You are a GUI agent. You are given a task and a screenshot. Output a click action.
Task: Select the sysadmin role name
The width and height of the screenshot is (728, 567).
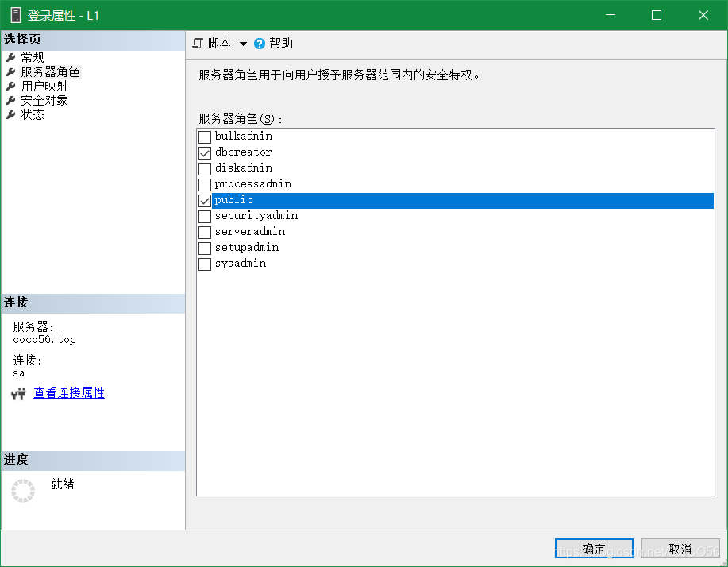coord(241,264)
